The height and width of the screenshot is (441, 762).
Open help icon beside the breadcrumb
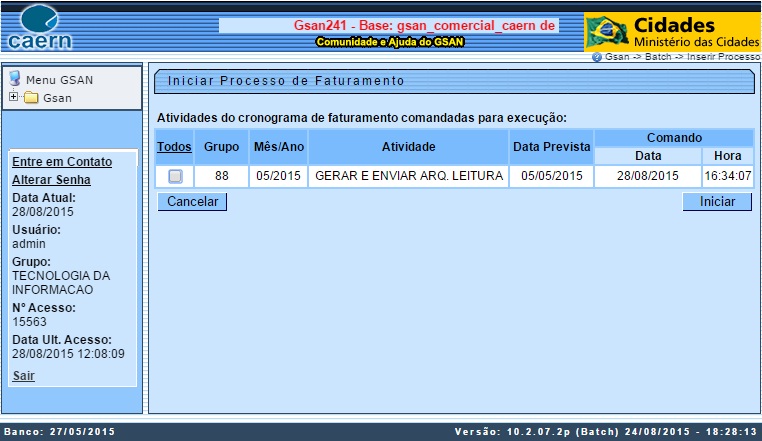597,57
